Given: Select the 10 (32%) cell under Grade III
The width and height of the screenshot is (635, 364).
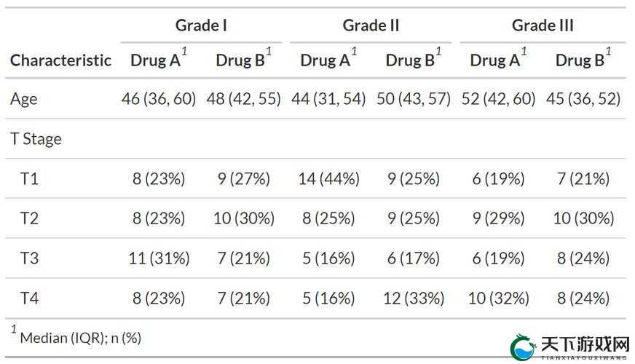Looking at the screenshot, I should point(499,298).
